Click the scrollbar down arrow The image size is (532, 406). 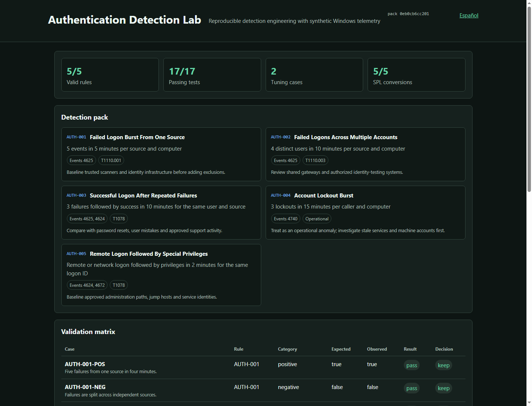coord(529,403)
